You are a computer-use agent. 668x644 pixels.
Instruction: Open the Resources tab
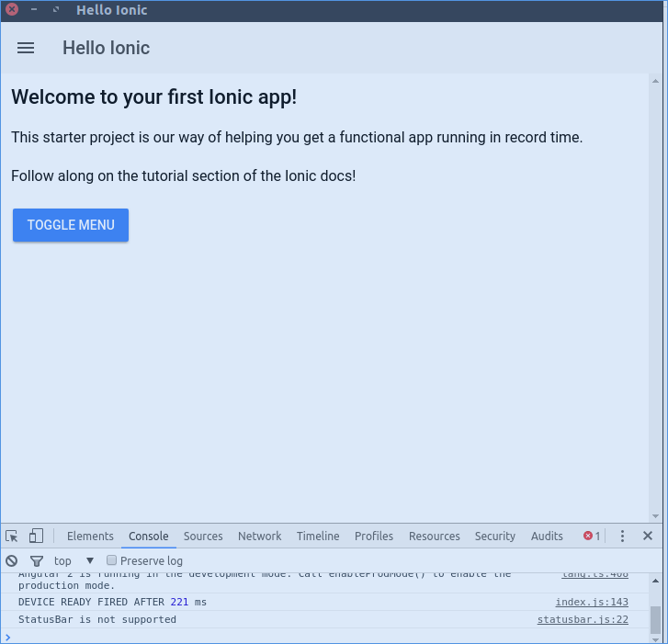[435, 536]
